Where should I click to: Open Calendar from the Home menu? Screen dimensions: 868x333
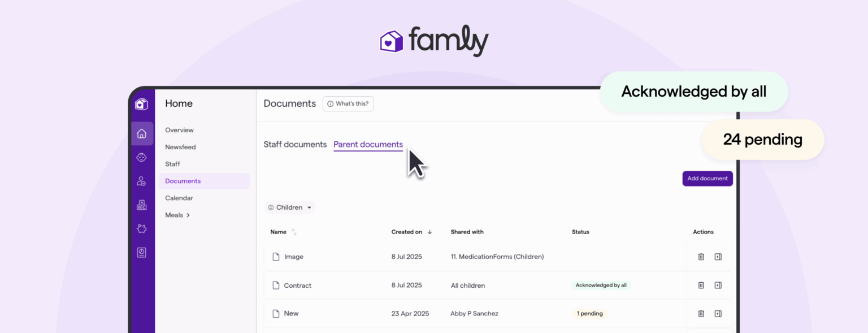pos(179,198)
